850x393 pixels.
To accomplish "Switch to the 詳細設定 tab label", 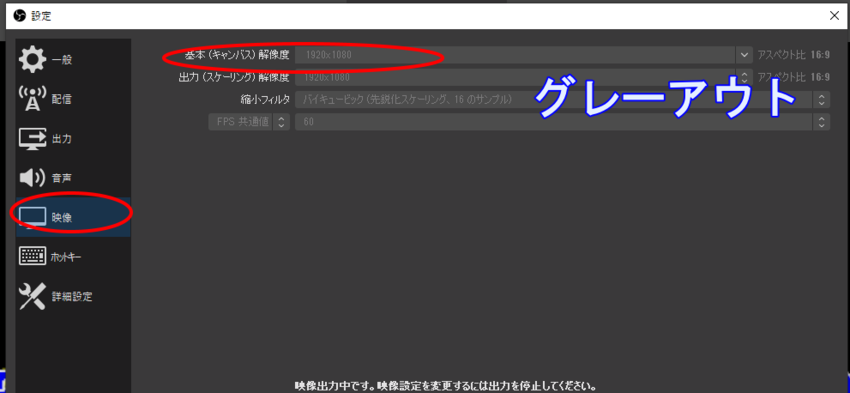I will 72,297.
